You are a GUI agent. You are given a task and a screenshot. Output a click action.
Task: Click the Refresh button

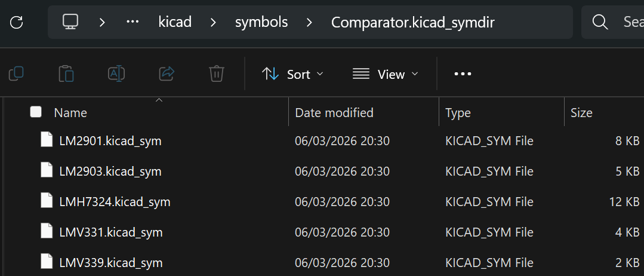click(x=17, y=23)
